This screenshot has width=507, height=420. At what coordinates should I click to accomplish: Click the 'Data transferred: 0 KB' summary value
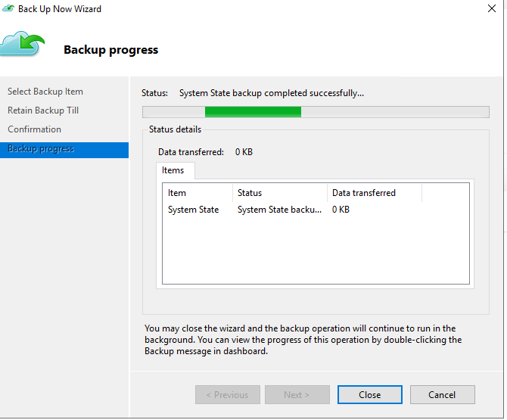pos(244,152)
